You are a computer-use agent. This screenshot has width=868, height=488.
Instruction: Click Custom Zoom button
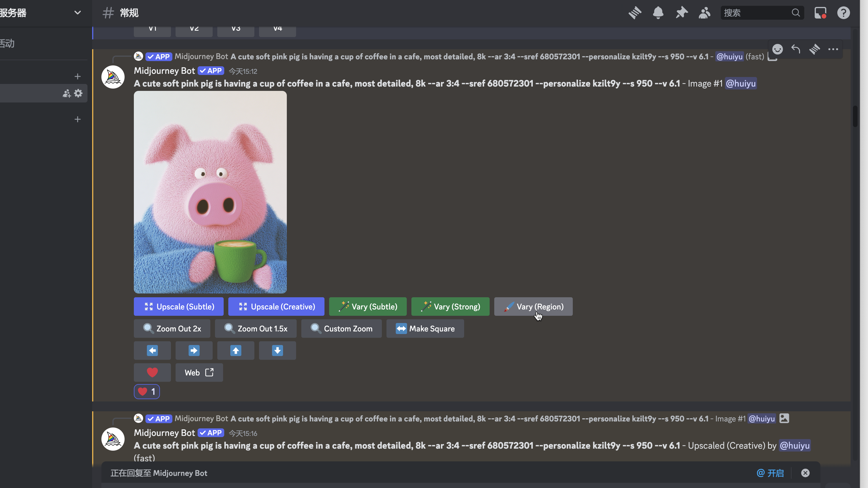[x=341, y=329]
